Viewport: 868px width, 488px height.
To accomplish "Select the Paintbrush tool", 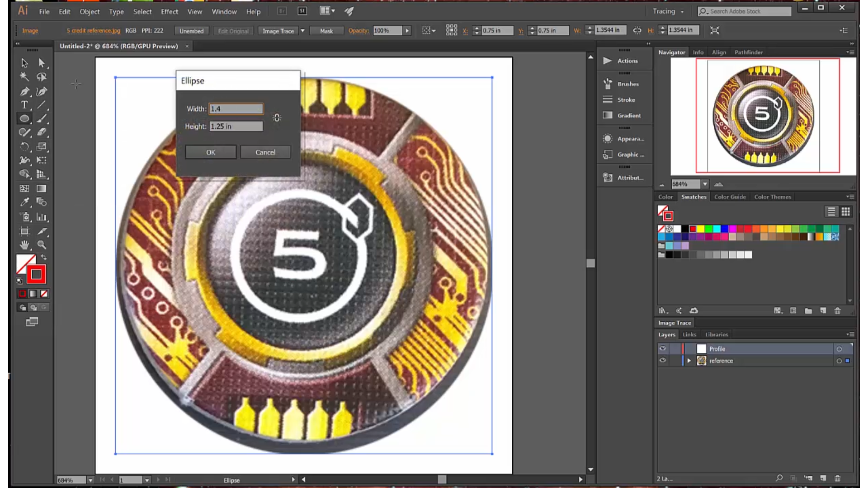I will (42, 118).
